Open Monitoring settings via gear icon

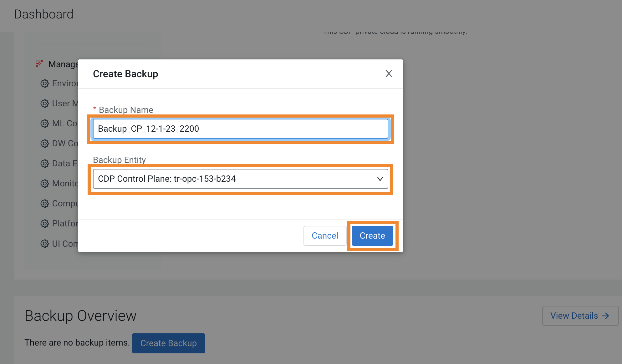tap(44, 183)
